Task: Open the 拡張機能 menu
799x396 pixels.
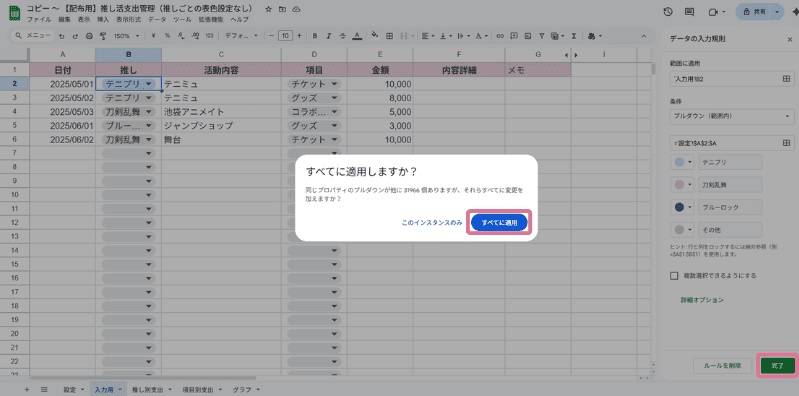Action: point(211,19)
